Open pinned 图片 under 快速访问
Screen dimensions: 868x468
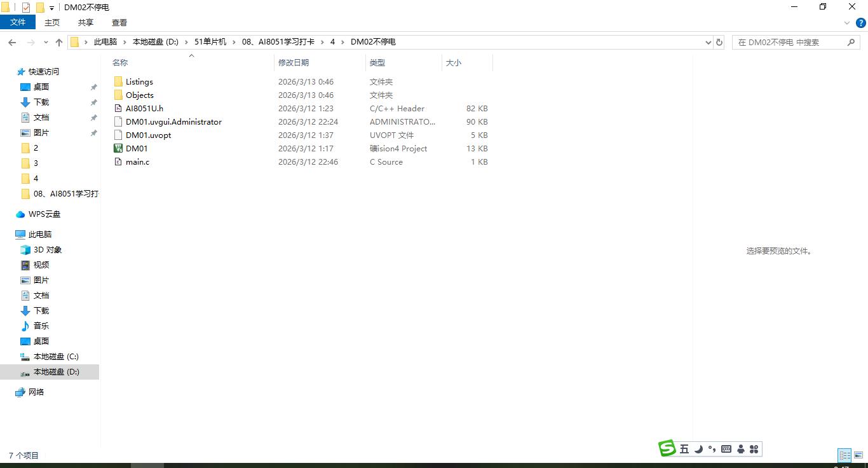41,133
